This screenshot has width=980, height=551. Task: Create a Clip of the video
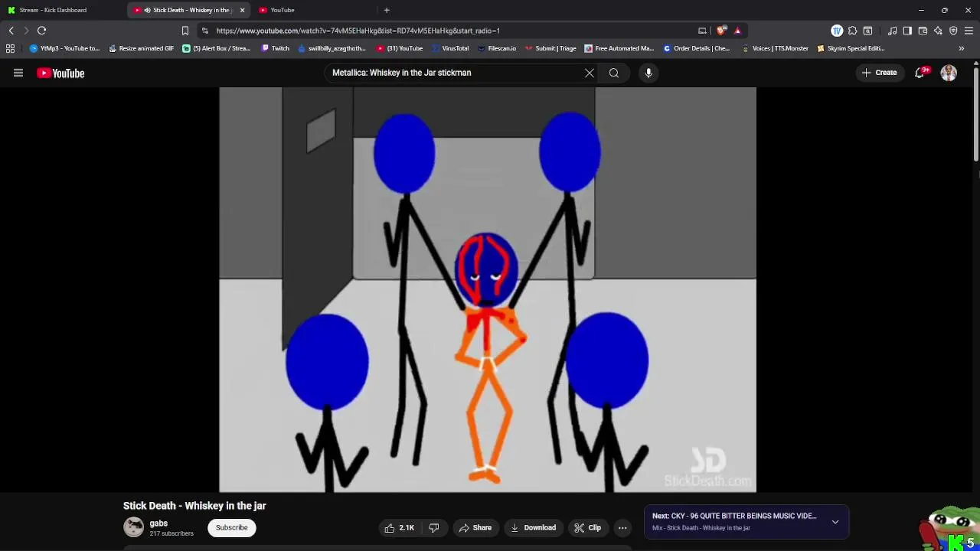coord(587,527)
